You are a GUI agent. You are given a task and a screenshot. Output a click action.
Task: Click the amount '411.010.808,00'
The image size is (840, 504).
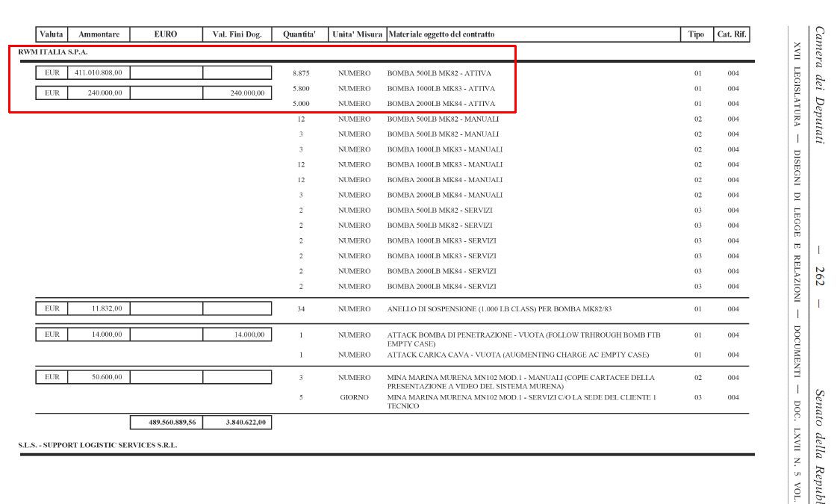pos(99,73)
